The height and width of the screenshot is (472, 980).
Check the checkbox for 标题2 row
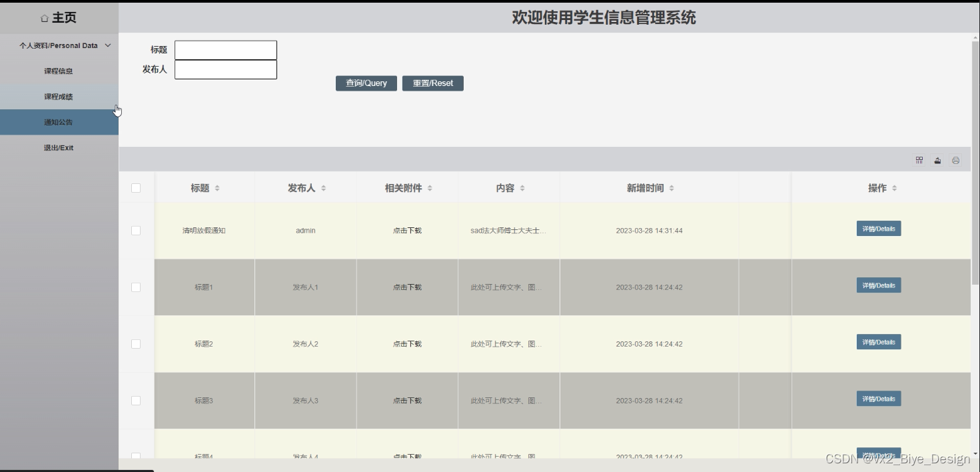tap(136, 343)
